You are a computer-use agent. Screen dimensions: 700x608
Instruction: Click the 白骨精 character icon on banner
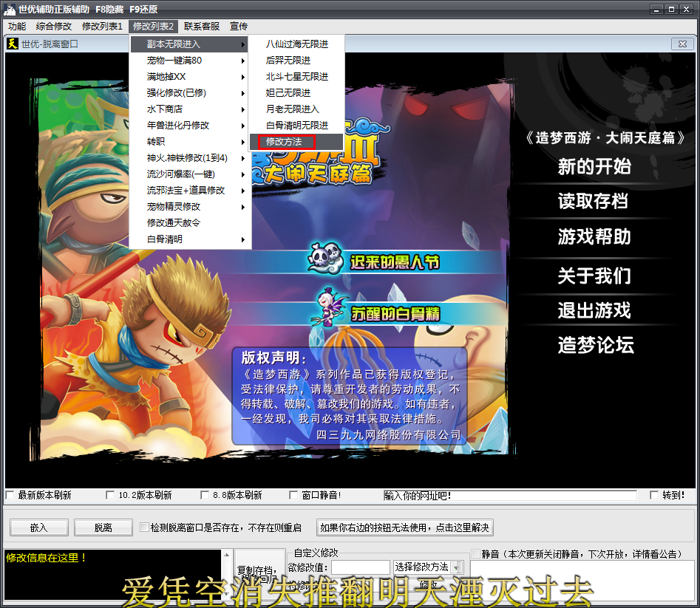pyautogui.click(x=330, y=307)
